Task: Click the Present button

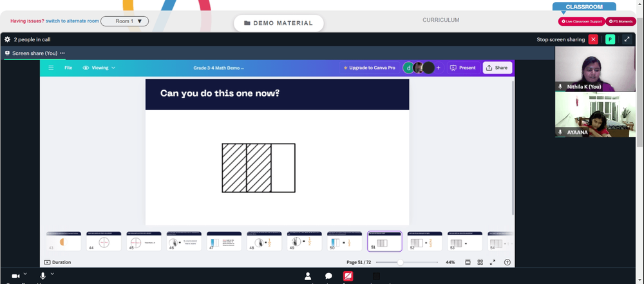Action: [x=463, y=68]
